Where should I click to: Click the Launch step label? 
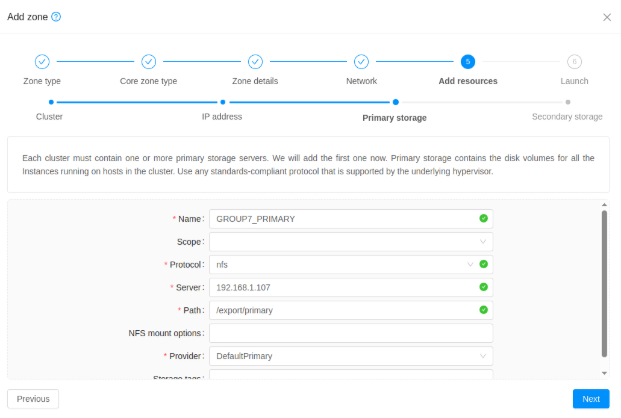pyautogui.click(x=574, y=81)
